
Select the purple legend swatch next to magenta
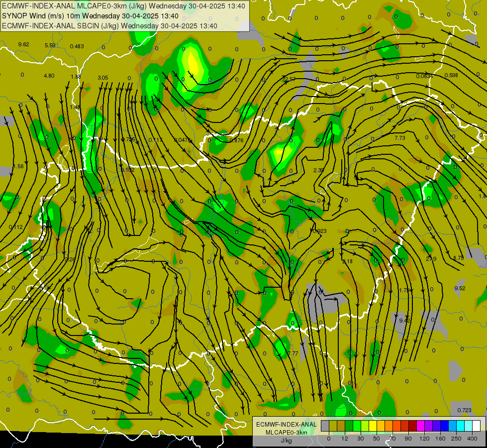pyautogui.click(x=429, y=426)
